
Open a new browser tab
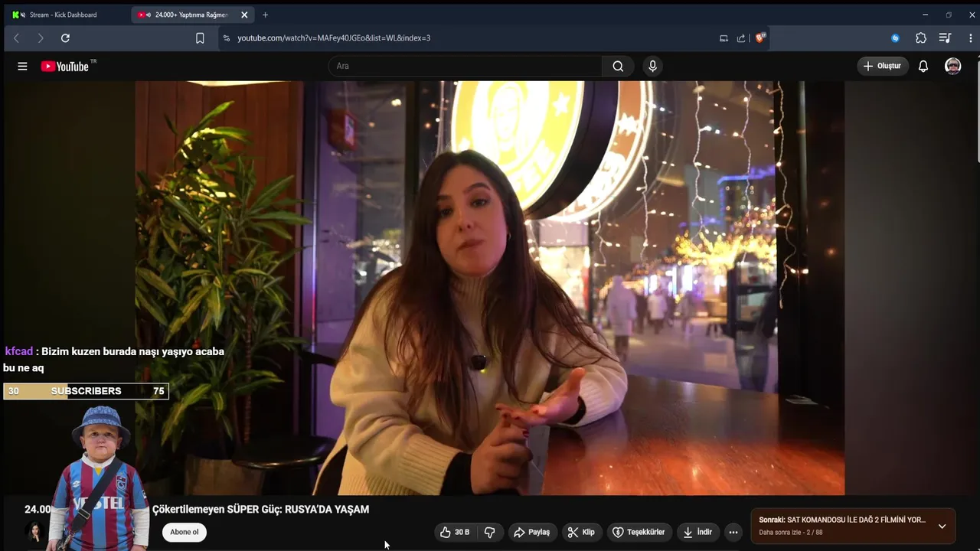[x=265, y=15]
